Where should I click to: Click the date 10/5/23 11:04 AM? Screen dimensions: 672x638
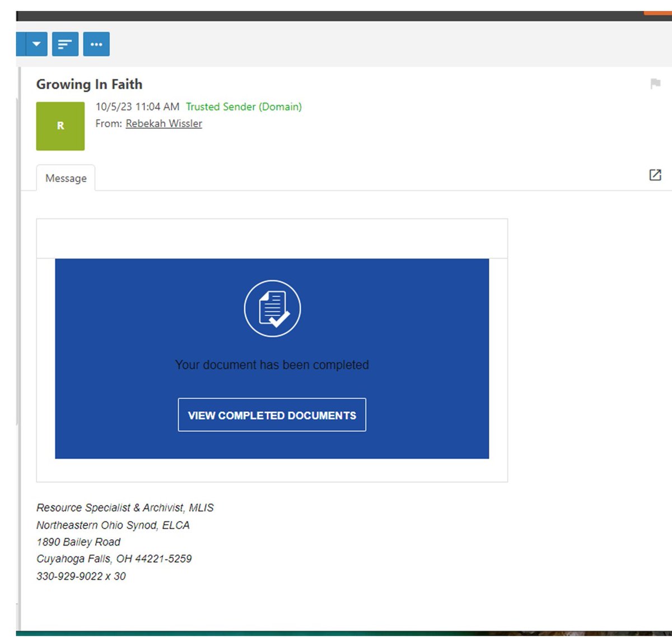tap(137, 106)
